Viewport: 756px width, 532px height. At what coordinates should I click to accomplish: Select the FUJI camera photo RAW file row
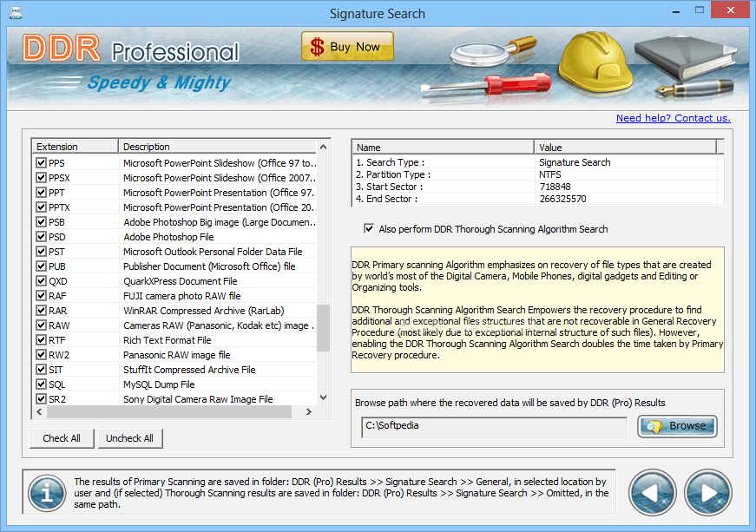pyautogui.click(x=174, y=296)
